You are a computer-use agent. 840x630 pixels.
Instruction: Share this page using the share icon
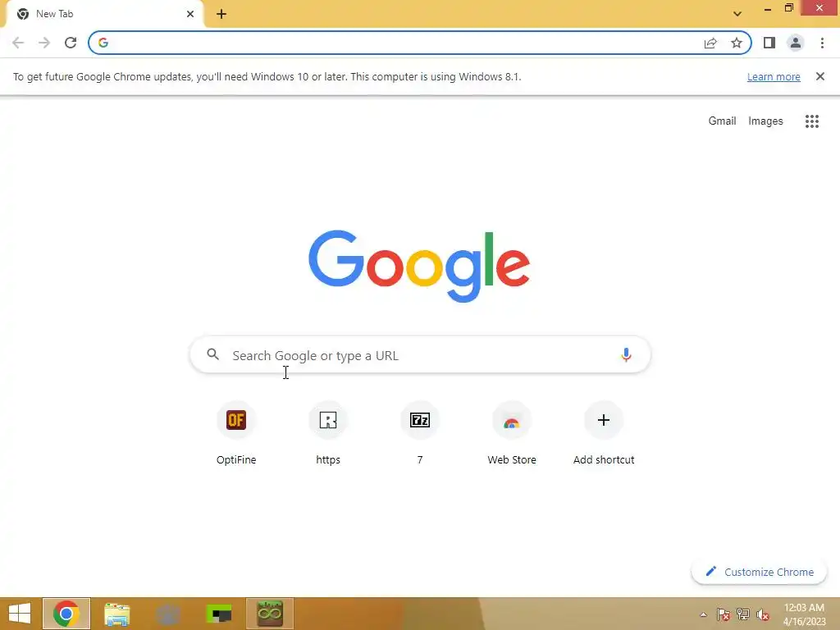710,43
